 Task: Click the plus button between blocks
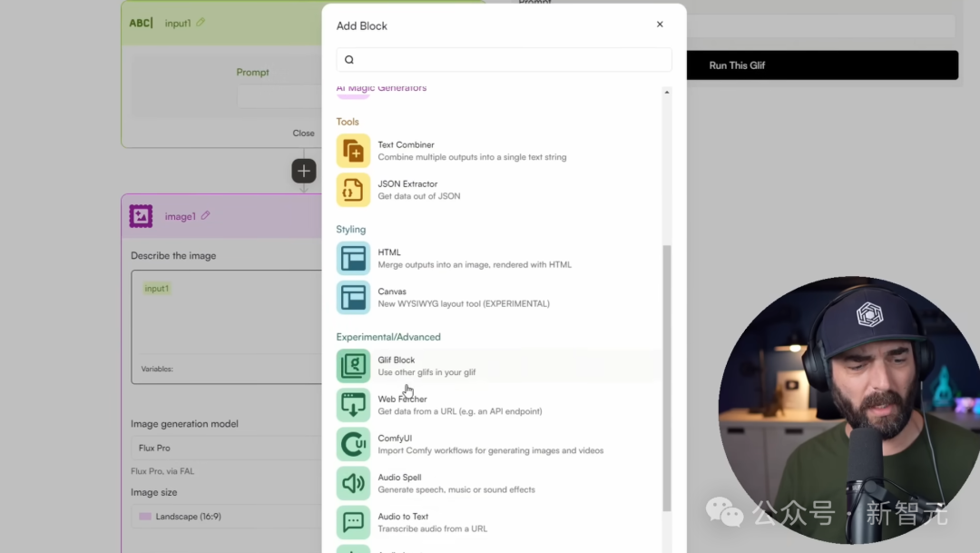pyautogui.click(x=304, y=171)
